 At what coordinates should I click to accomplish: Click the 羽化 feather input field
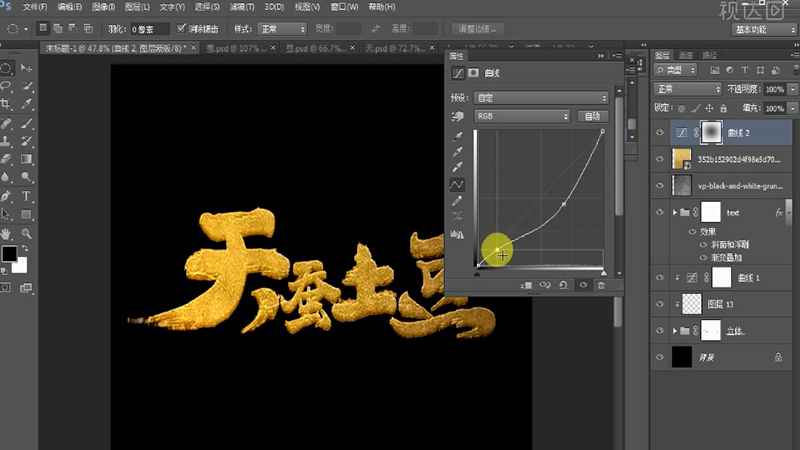point(149,29)
